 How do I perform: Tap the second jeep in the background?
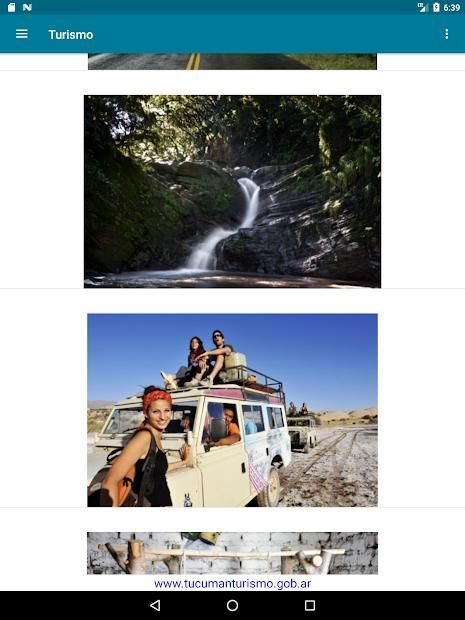pos(302,429)
